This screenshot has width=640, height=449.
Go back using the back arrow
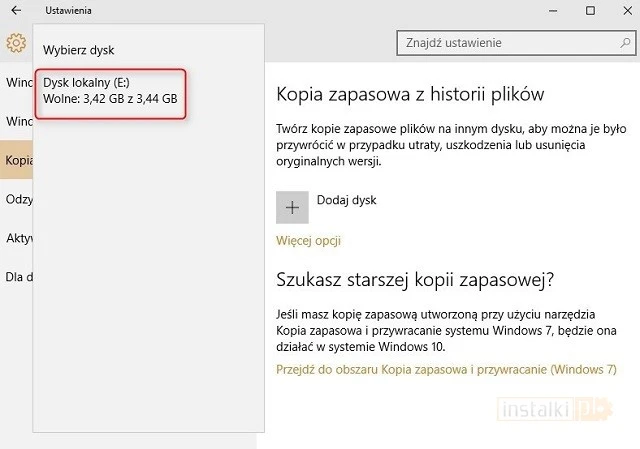16,10
